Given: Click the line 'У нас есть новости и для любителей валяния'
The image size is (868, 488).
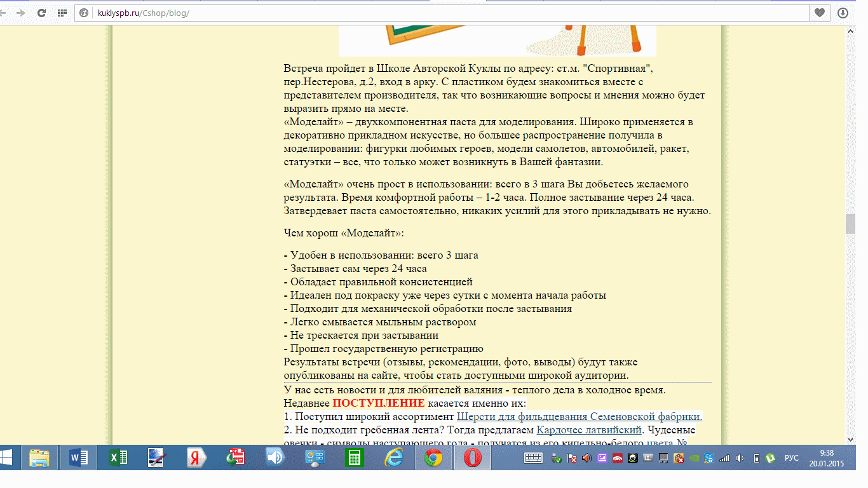Looking at the screenshot, I should coord(475,390).
